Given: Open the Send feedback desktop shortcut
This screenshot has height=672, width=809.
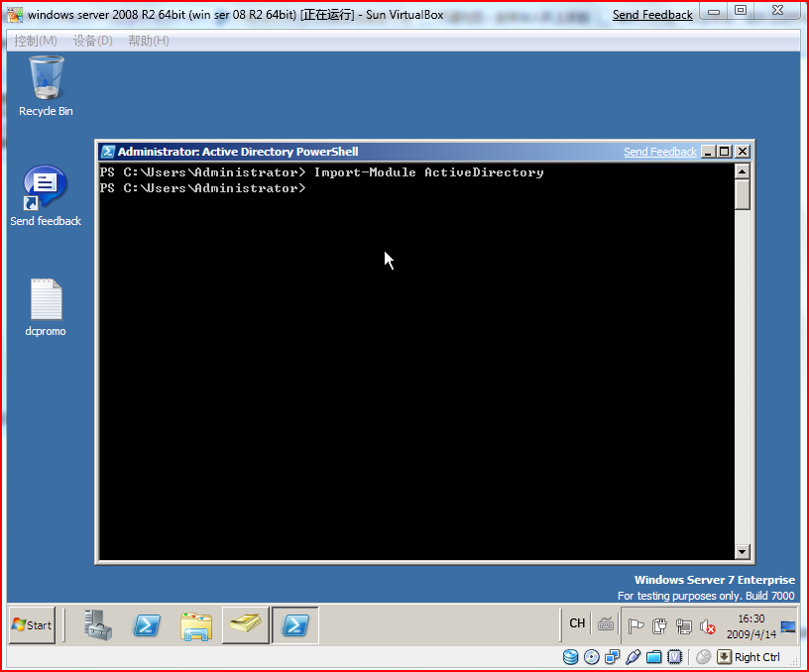Looking at the screenshot, I should point(46,196).
